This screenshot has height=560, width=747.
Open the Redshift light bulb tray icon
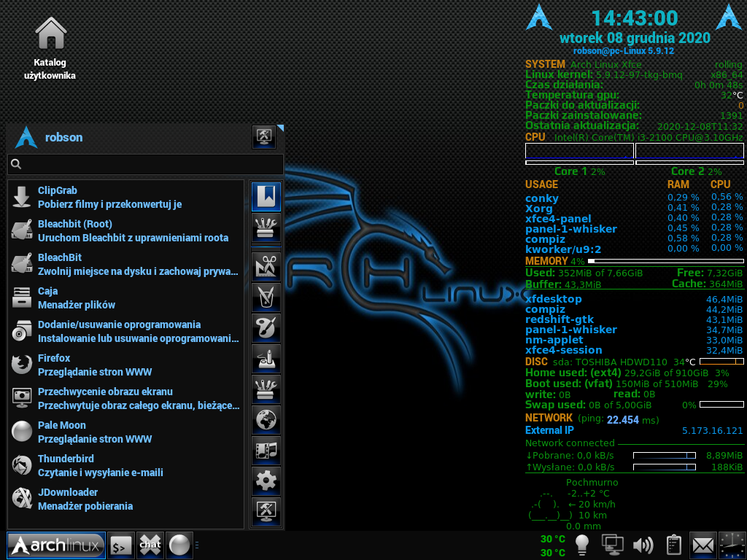582,545
